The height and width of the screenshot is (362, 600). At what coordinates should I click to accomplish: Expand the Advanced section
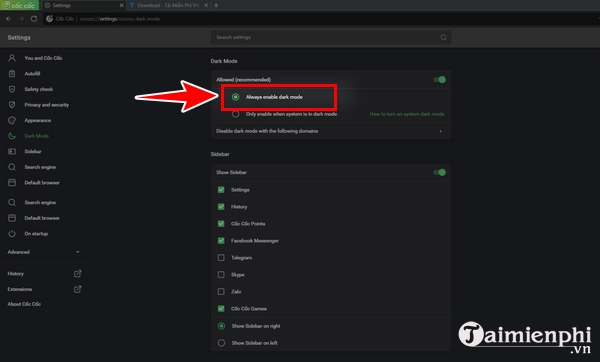pos(44,252)
